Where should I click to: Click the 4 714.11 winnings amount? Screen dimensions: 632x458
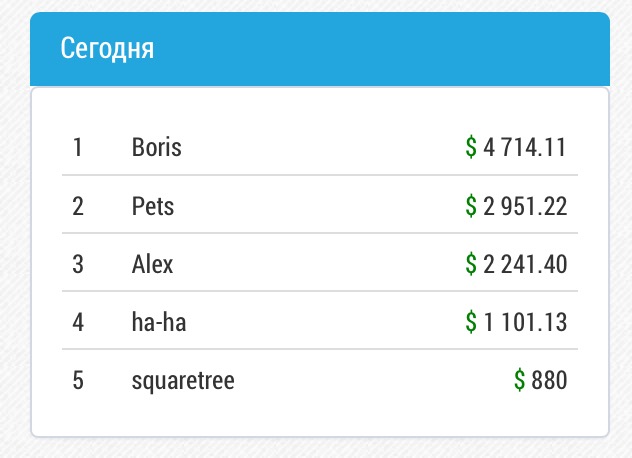pos(525,147)
